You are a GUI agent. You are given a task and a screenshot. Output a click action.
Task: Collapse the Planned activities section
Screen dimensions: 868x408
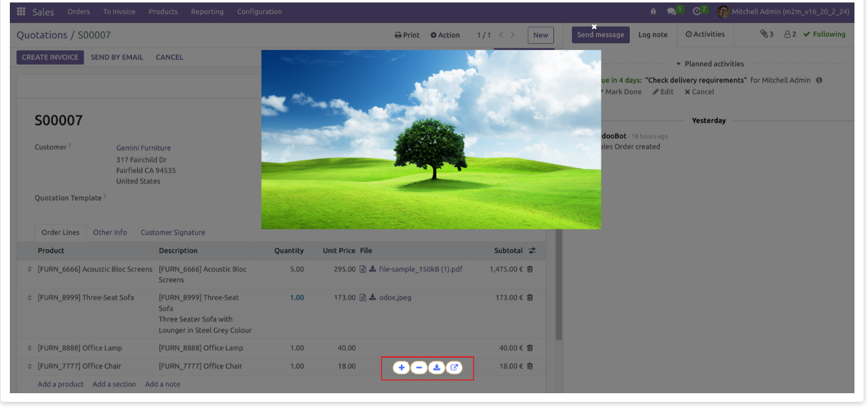tap(709, 64)
